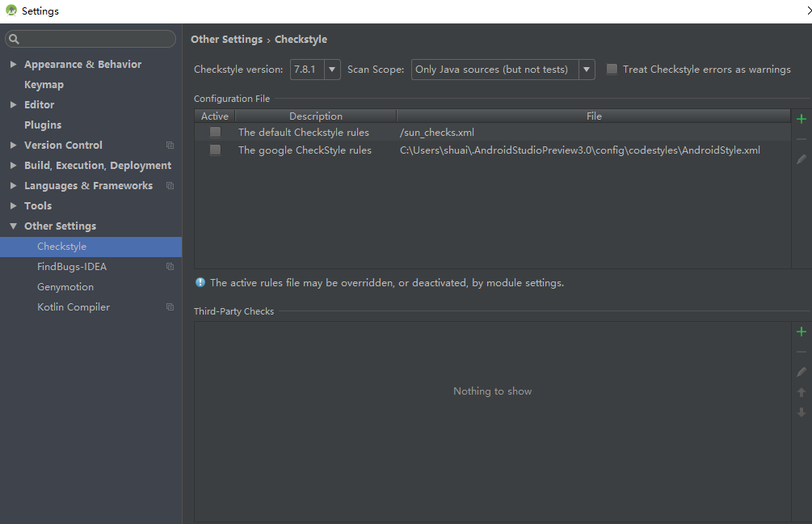Sort by the Active column header
Viewport: 812px width, 524px height.
pyautogui.click(x=215, y=116)
